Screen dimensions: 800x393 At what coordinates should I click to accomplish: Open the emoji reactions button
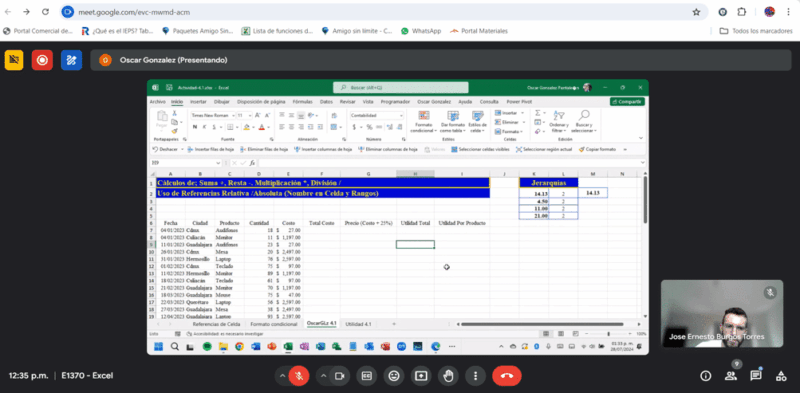pos(394,376)
